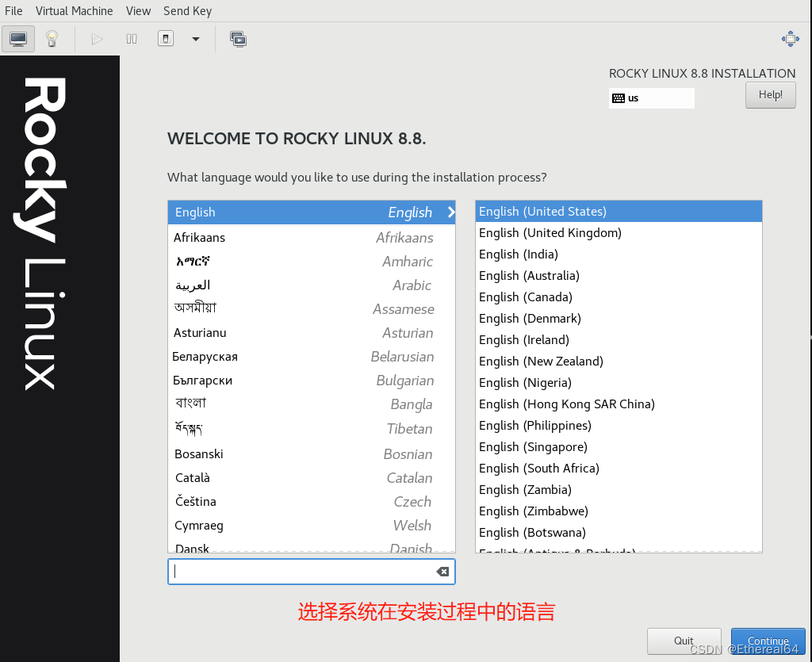Select English (Zimbabwe) locale
Viewport: 812px width, 662px height.
coord(619,511)
